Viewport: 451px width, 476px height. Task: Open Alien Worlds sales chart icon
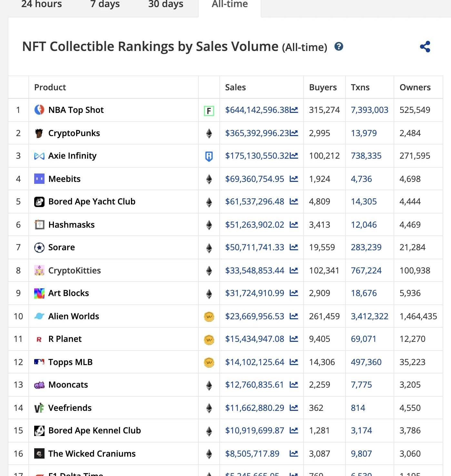(x=294, y=316)
